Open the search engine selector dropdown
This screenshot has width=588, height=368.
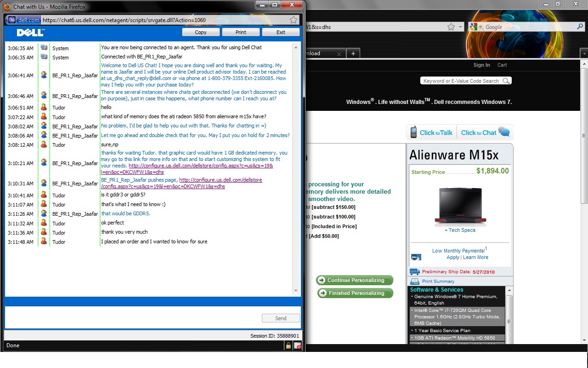[481, 27]
